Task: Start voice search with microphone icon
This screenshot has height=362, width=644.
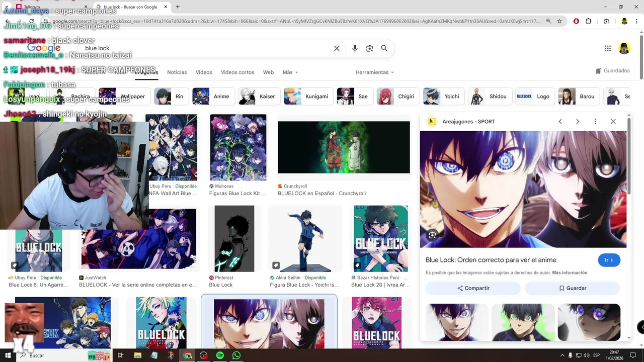Action: [x=355, y=48]
